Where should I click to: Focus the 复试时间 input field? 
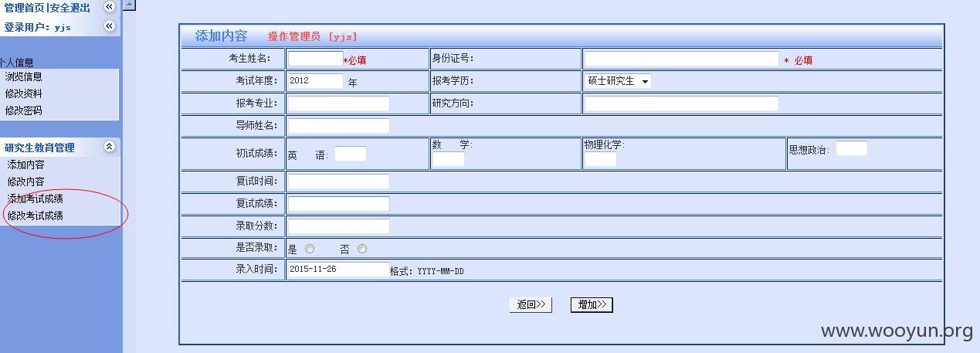point(338,182)
